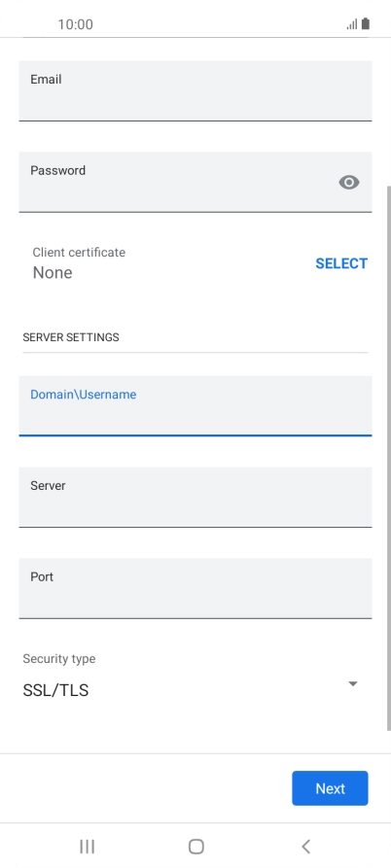Click the vertical scrollbar on the right edge
This screenshot has width=391, height=868.
click(x=388, y=459)
